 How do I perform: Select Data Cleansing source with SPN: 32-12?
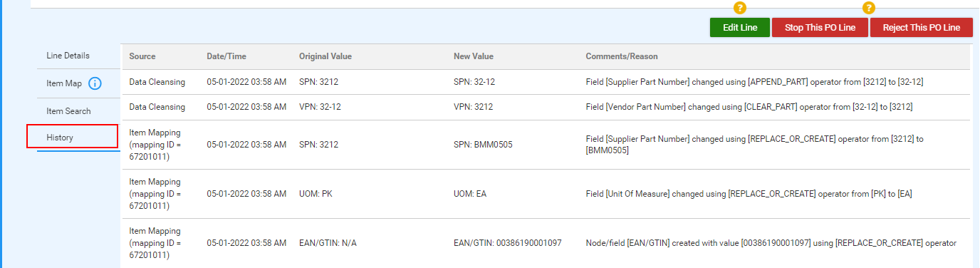157,82
